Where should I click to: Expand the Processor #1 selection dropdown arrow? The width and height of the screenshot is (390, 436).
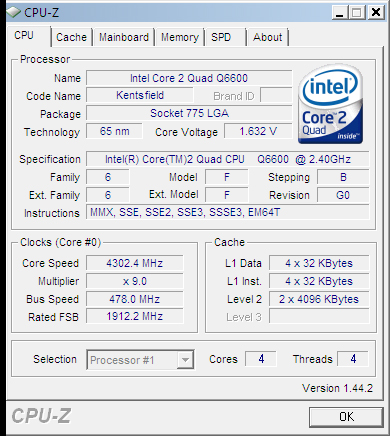pyautogui.click(x=185, y=359)
